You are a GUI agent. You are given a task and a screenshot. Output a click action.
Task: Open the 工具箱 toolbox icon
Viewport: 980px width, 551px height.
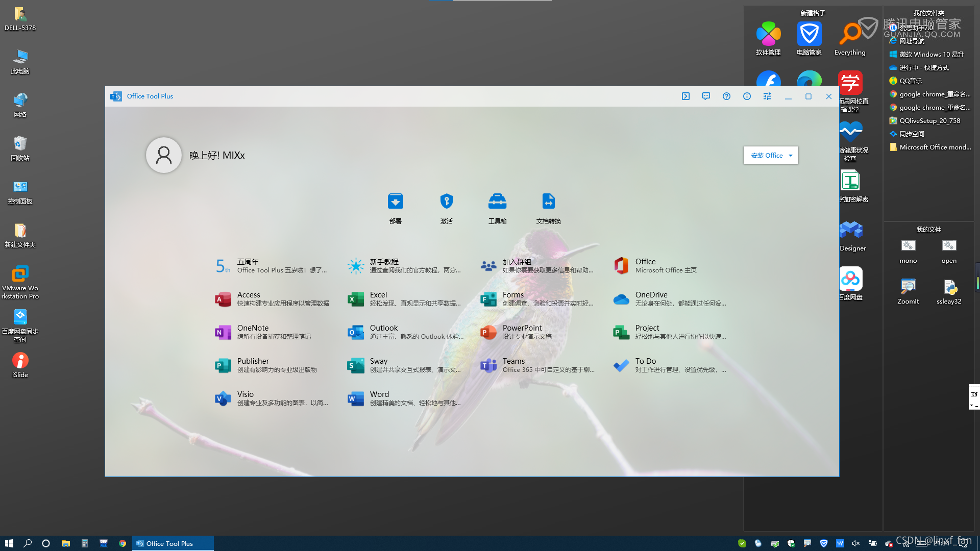[497, 202]
